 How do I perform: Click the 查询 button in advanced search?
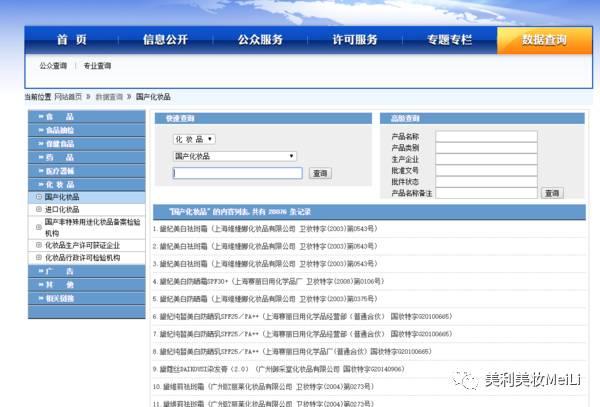click(x=552, y=193)
